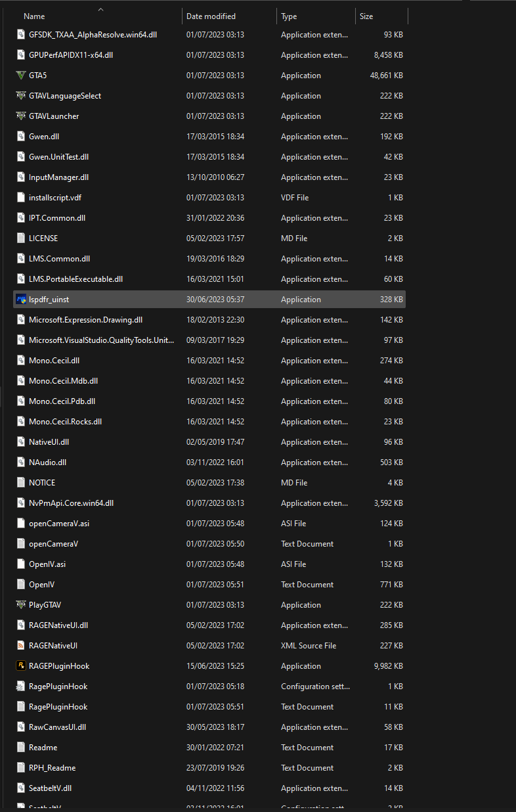Screen dimensions: 516x812
Task: Click the 15/06/2023 15:25 date cell
Action: tap(215, 666)
